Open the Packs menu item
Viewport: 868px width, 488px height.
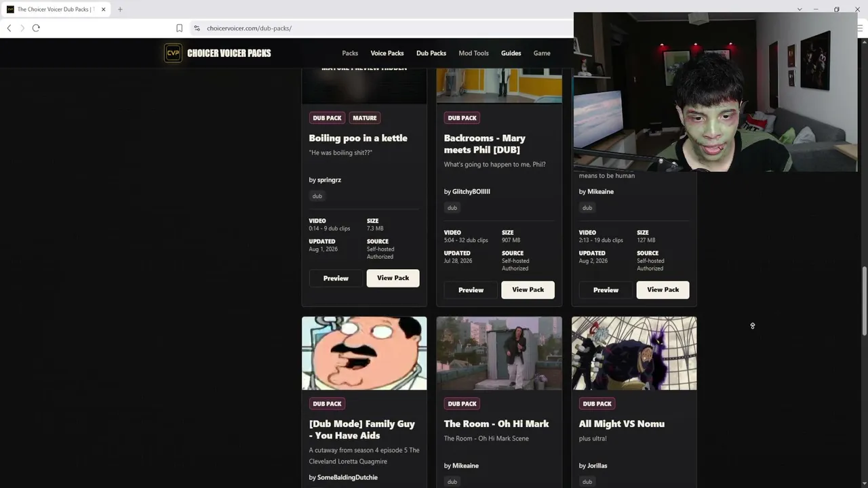tap(350, 53)
